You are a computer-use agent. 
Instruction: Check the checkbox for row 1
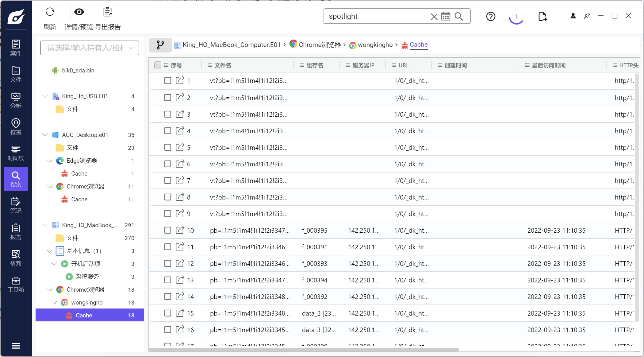167,81
